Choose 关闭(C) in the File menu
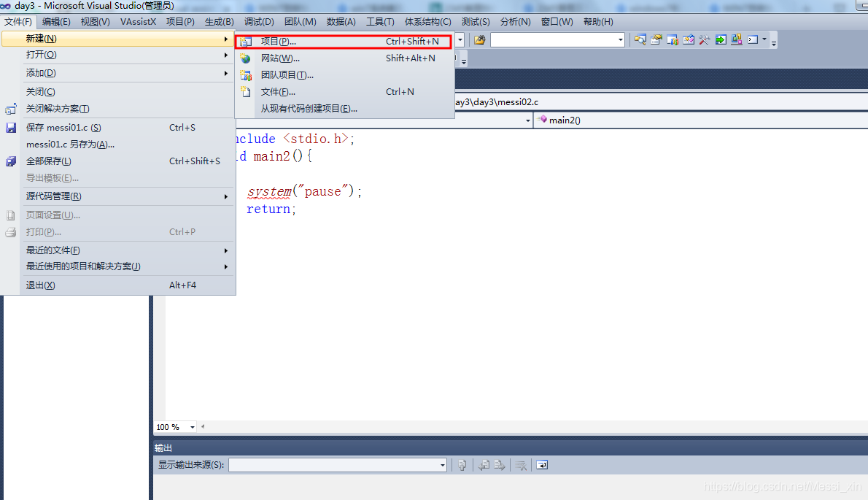 pyautogui.click(x=118, y=92)
